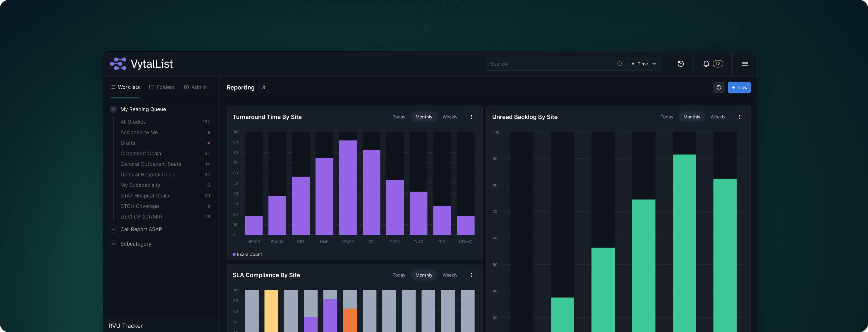Open notifications bell with 12 badge

[706, 64]
